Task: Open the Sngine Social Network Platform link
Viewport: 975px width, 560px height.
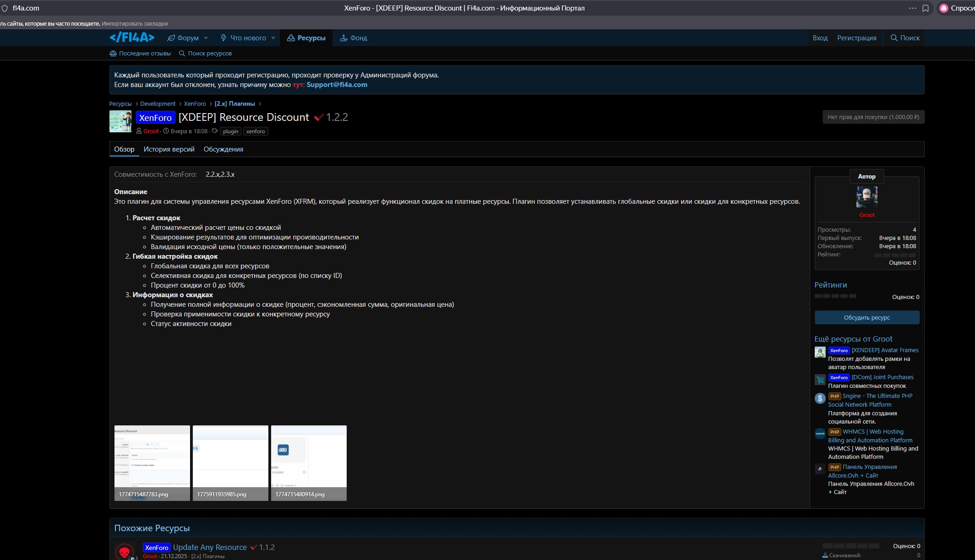Action: (x=870, y=400)
